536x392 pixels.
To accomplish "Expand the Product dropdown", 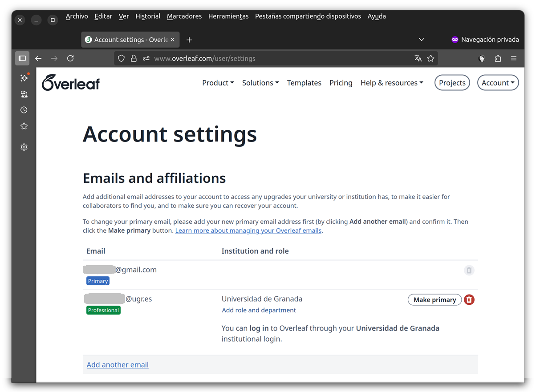I will [218, 83].
